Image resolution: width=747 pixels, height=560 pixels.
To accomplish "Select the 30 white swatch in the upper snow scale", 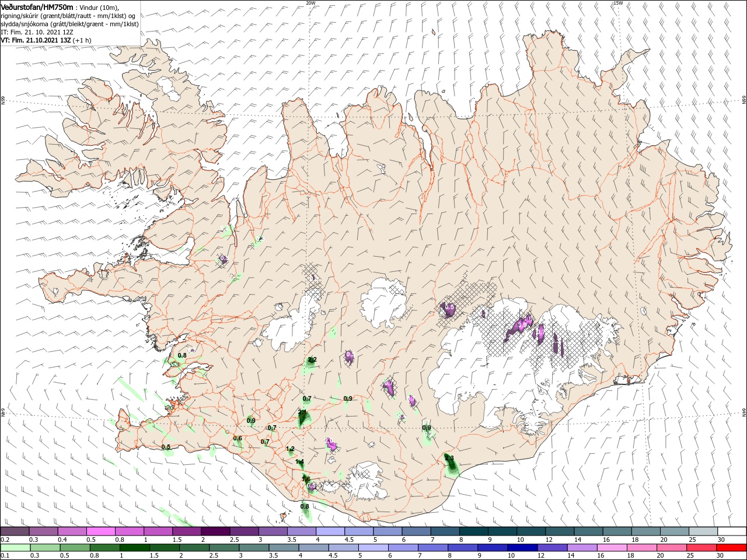I will point(732,531).
